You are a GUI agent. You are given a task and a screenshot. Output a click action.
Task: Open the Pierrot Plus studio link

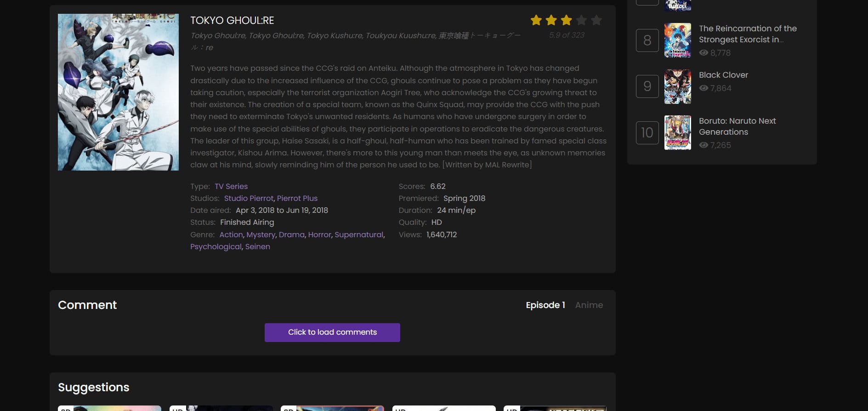point(297,198)
